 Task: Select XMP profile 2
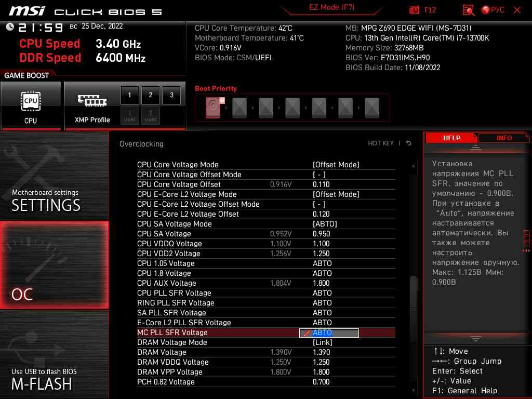[150, 95]
